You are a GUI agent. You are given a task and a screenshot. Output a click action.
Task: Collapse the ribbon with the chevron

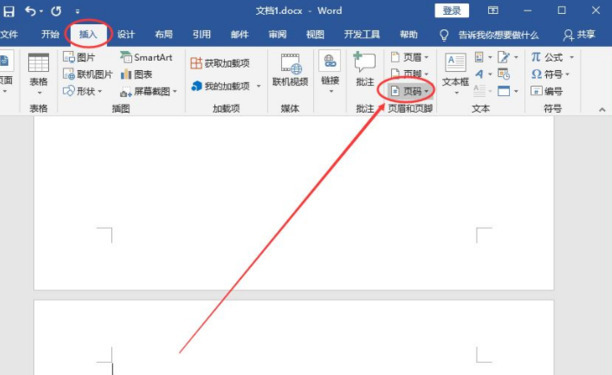pos(602,110)
